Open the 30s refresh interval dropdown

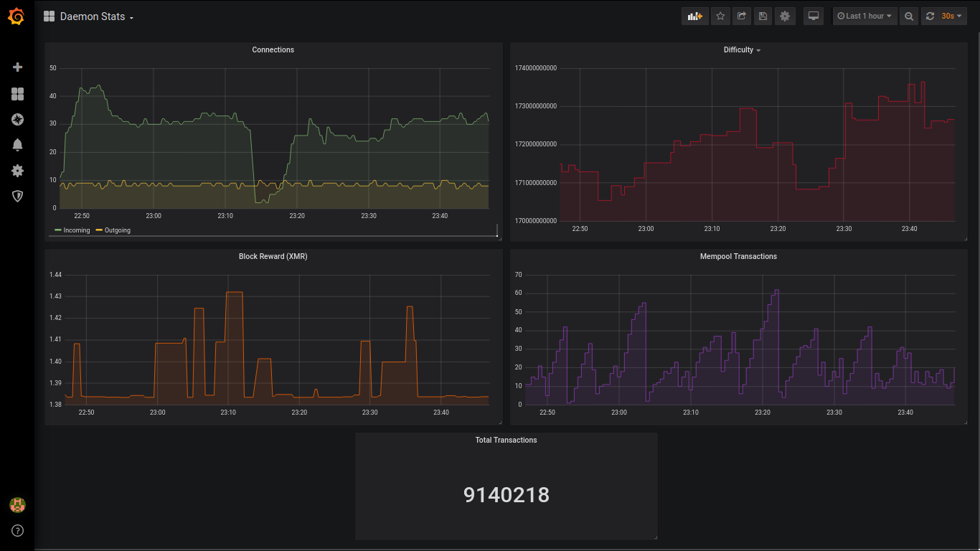tap(951, 16)
